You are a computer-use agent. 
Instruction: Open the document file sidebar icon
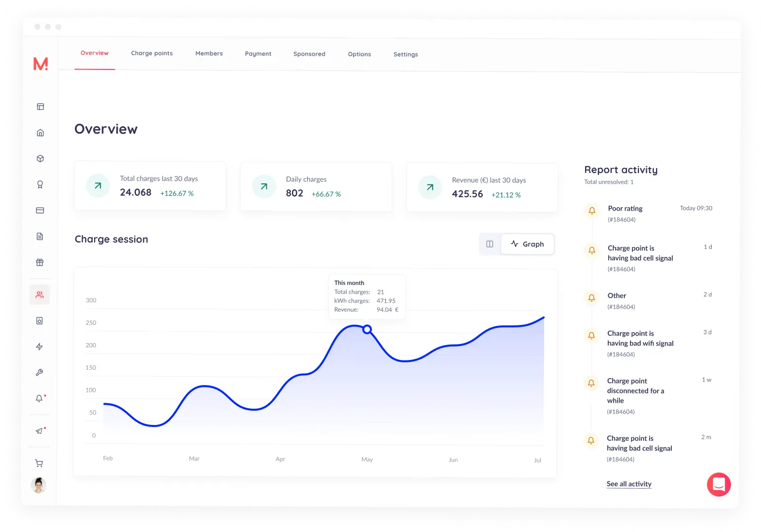tap(40, 237)
